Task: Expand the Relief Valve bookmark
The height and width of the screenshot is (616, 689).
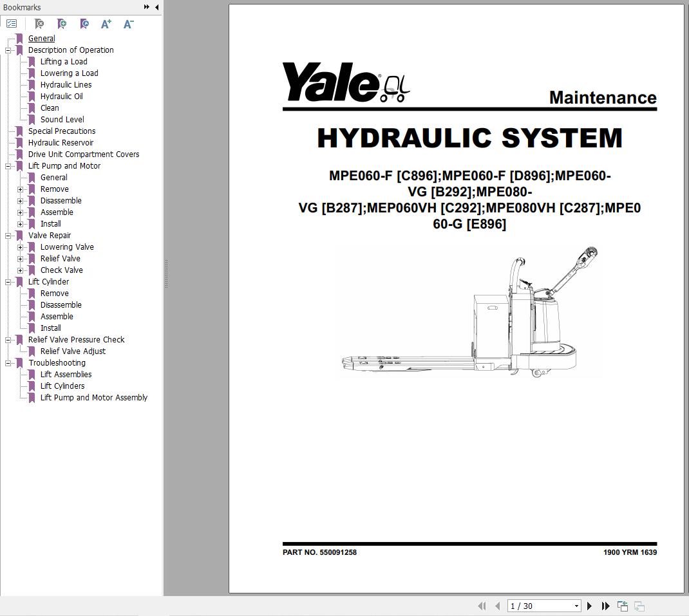Action: (x=20, y=259)
